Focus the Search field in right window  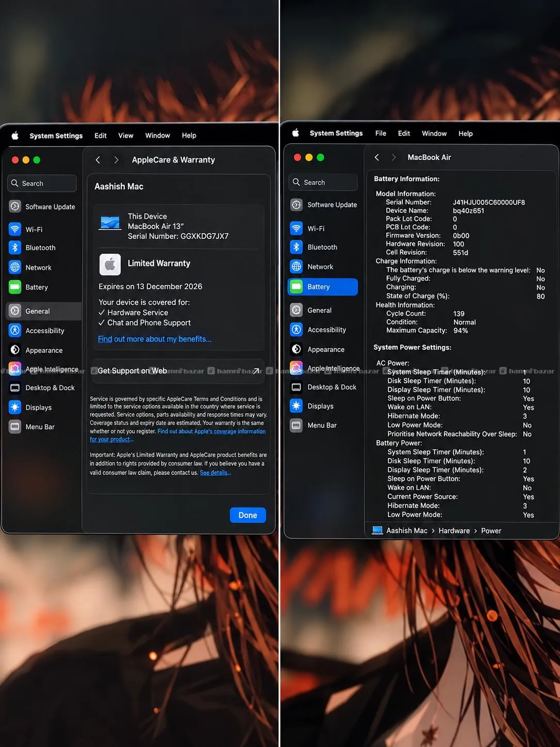pyautogui.click(x=323, y=182)
